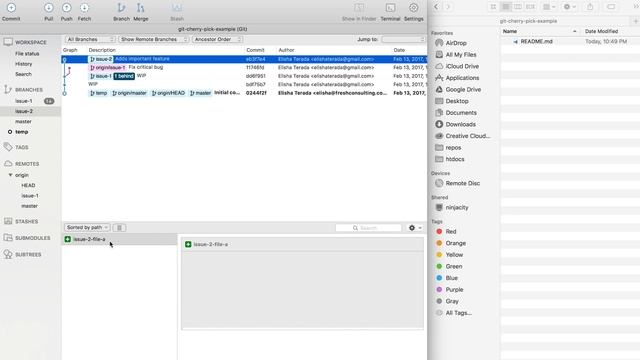Open repos folder in Finder sidebar
640x360 pixels.
pyautogui.click(x=453, y=148)
